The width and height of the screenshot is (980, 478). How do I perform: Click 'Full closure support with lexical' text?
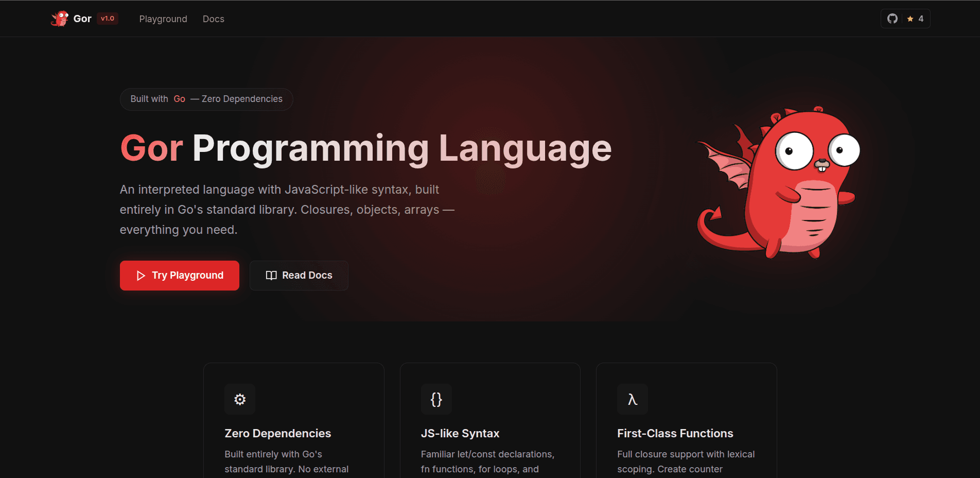(x=686, y=454)
